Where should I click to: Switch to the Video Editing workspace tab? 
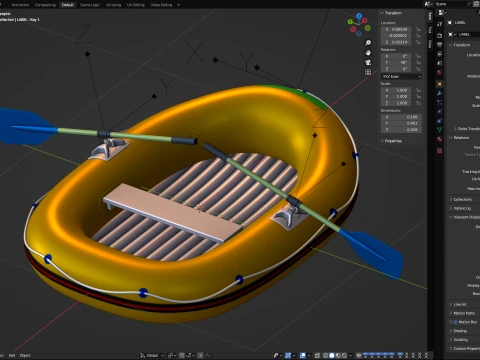pos(161,5)
